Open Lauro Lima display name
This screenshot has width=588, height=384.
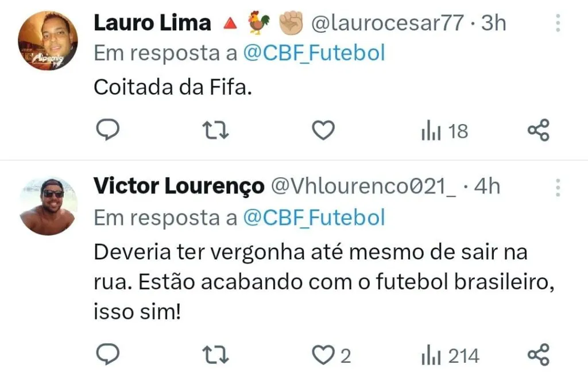pos(152,23)
